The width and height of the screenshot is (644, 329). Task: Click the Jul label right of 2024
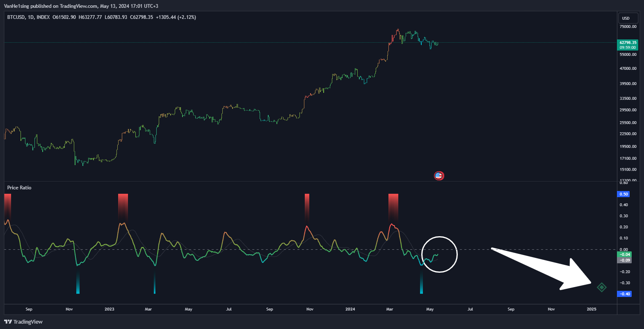[470, 309]
